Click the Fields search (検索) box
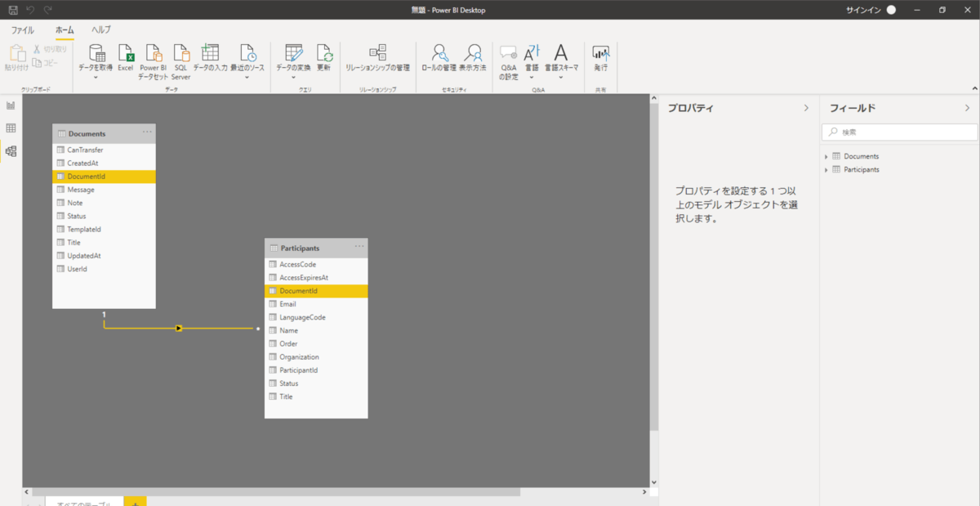This screenshot has height=506, width=980. [x=899, y=132]
